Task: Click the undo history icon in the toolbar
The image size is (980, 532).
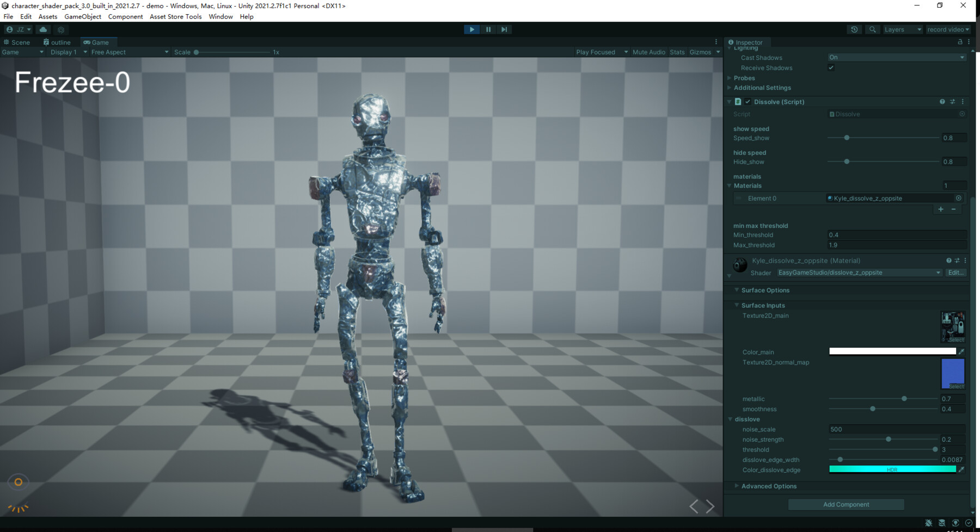Action: (x=854, y=29)
